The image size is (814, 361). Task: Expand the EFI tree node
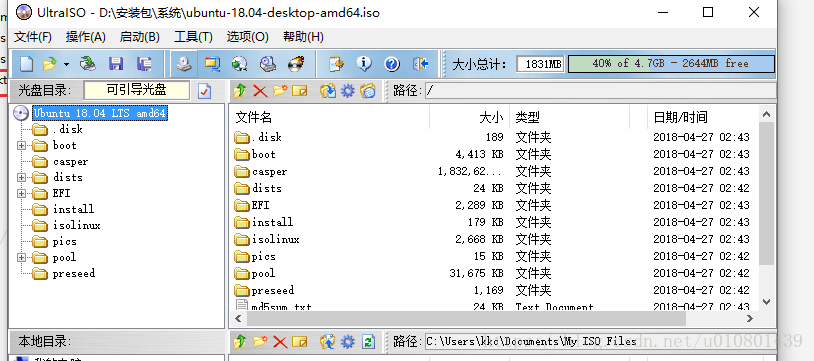[x=21, y=193]
